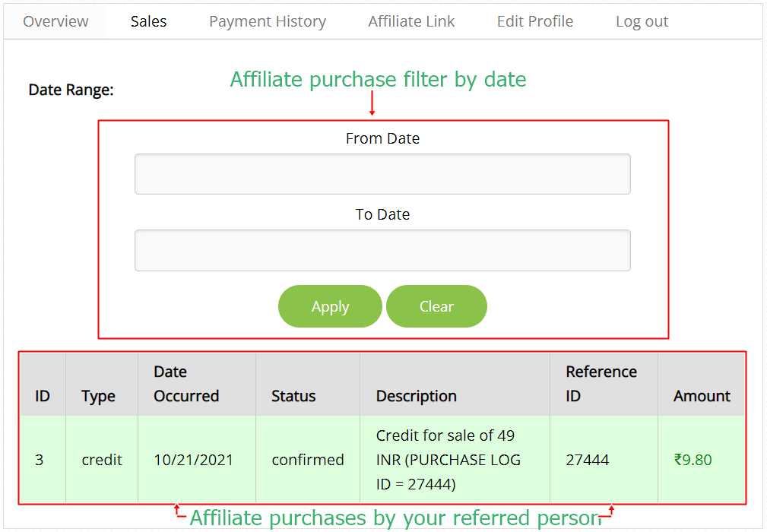The width and height of the screenshot is (767, 532).
Task: Click the 27444 reference ID cell
Action: [587, 460]
